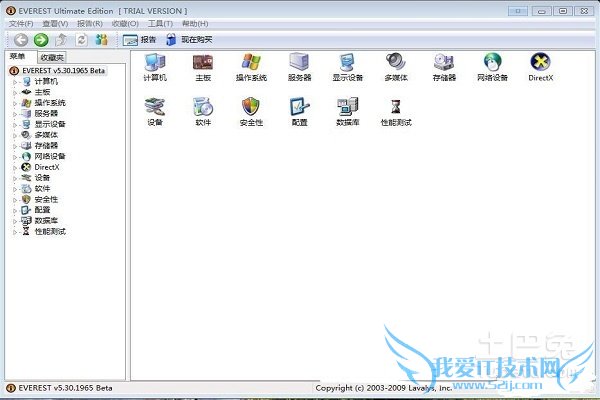The height and width of the screenshot is (400, 600).
Task: Open the 帮助(H) menu
Action: click(x=195, y=24)
